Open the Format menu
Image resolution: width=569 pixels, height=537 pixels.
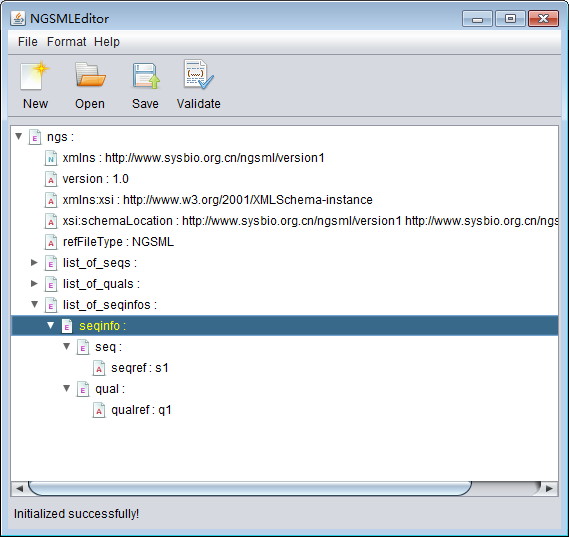tap(66, 42)
